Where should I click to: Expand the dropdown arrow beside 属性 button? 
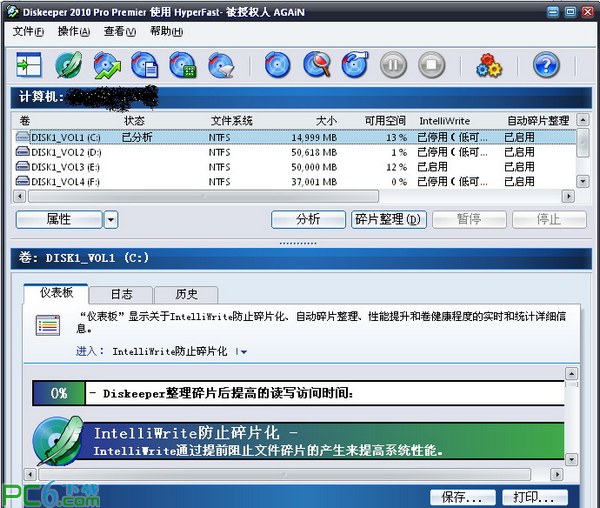(x=111, y=219)
